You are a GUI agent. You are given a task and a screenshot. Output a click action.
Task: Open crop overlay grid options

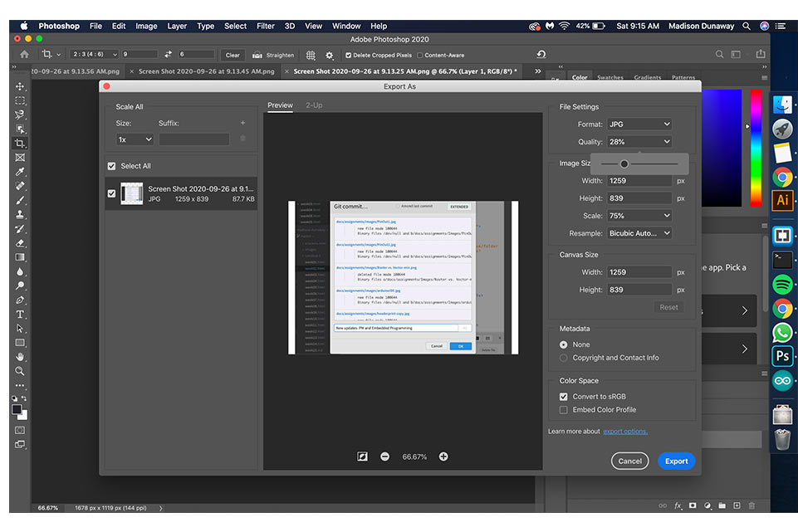(311, 55)
